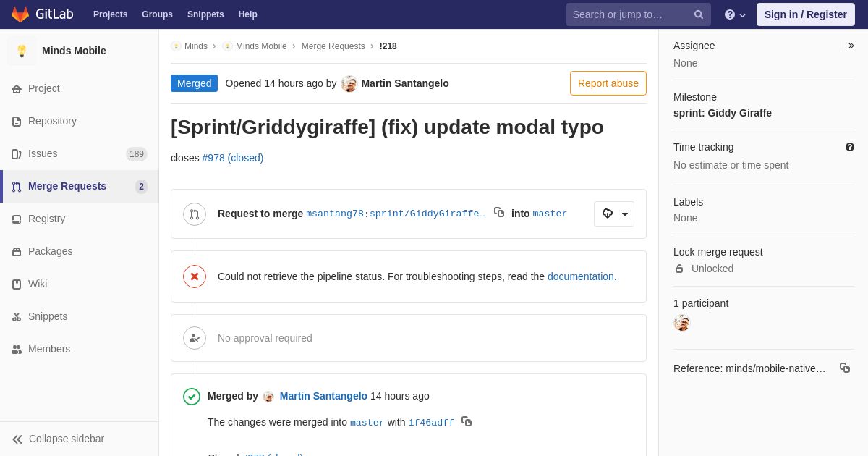Open the GitLab logo home link
This screenshot has height=456, width=868.
[42, 14]
